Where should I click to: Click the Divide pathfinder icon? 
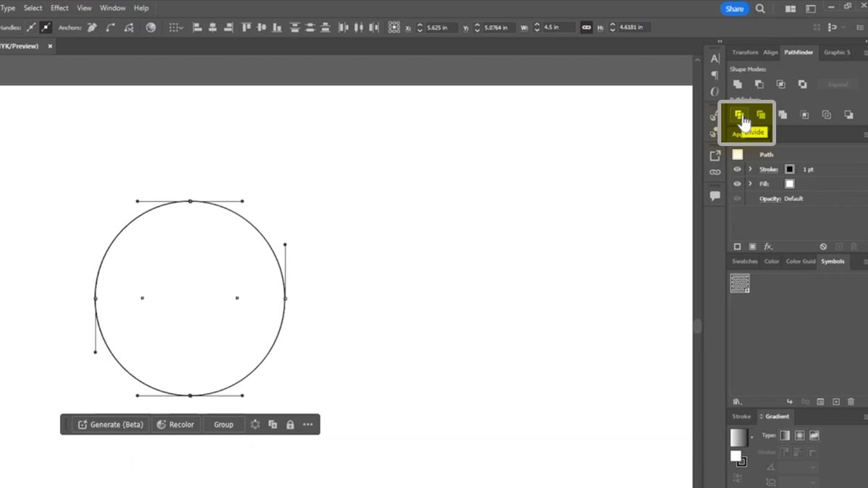(x=739, y=115)
